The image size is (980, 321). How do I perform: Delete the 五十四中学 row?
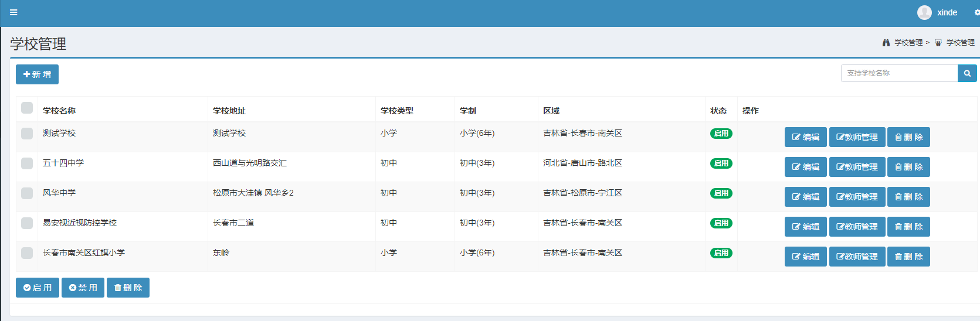(908, 167)
